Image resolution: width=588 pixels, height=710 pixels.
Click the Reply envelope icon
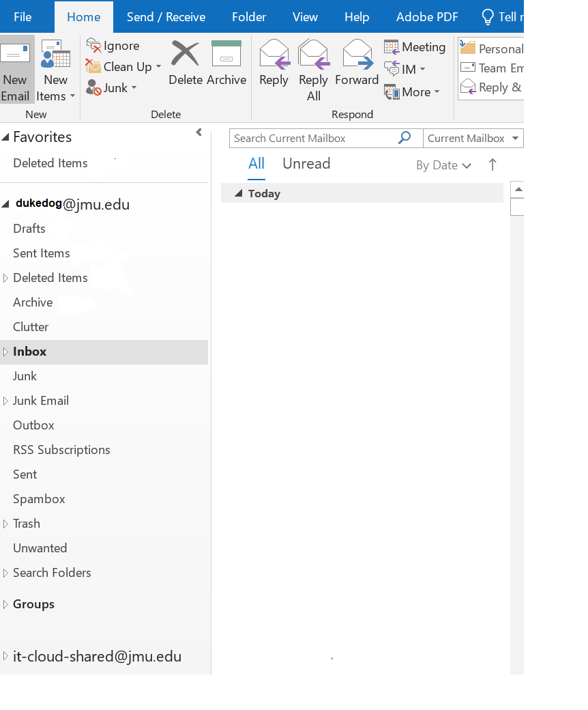pyautogui.click(x=274, y=55)
